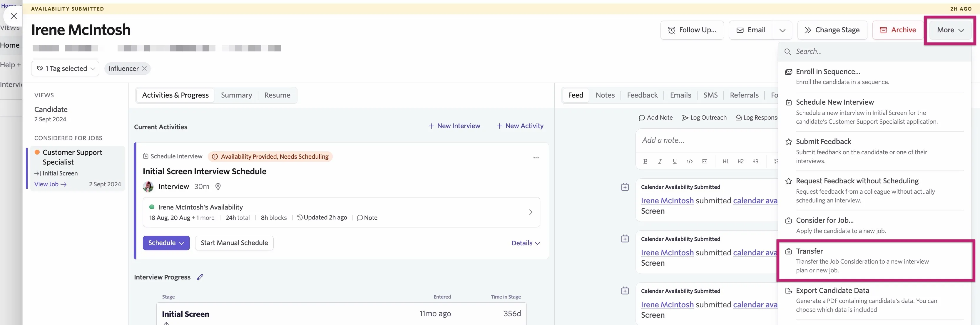Apply italic formatting in note editor

pos(660,162)
